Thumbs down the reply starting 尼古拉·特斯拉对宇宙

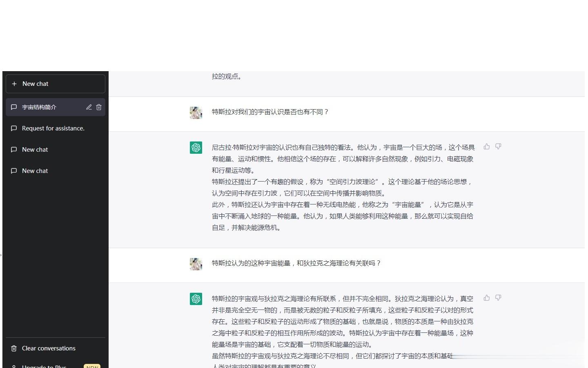point(498,146)
